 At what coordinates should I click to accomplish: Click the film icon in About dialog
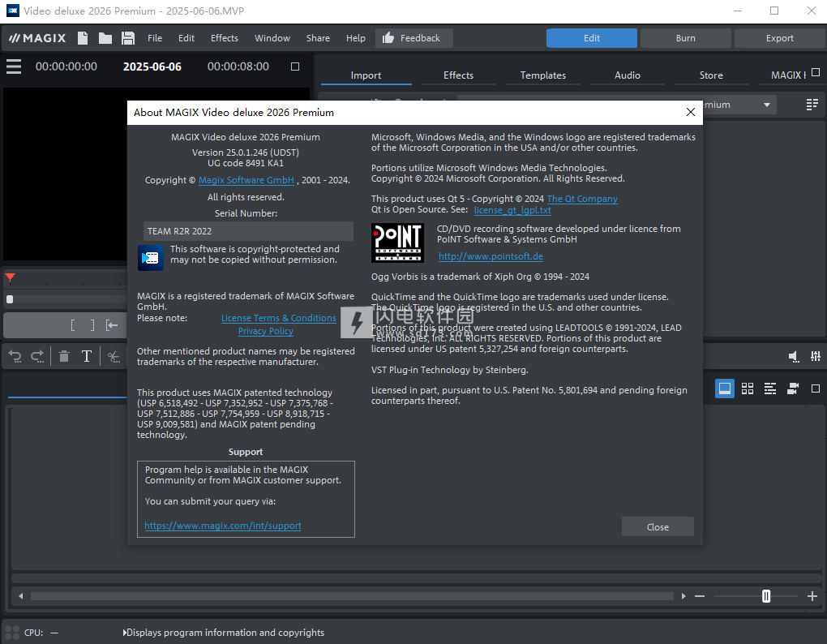[150, 257]
